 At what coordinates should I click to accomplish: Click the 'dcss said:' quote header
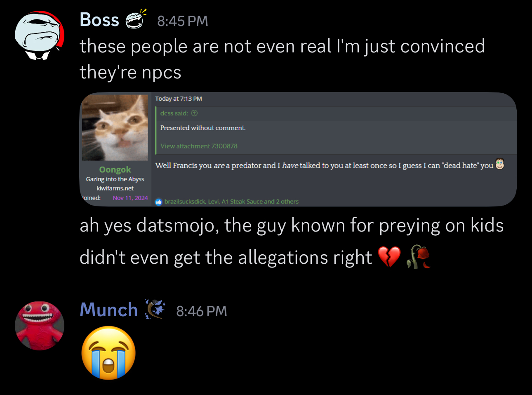174,113
